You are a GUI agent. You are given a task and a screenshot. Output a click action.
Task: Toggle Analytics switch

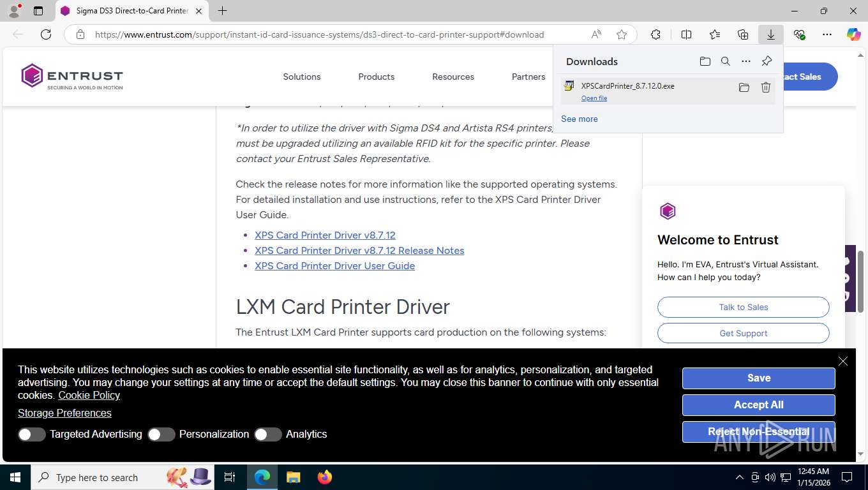(x=267, y=434)
